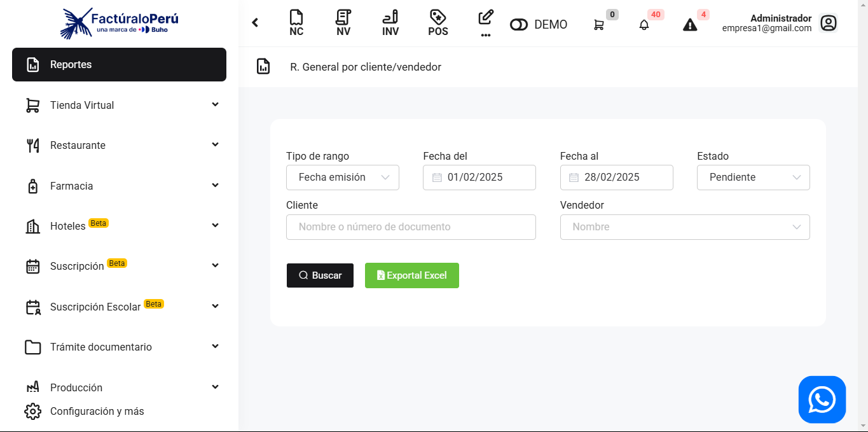Open the notifications bell
The height and width of the screenshot is (432, 868).
pos(644,25)
